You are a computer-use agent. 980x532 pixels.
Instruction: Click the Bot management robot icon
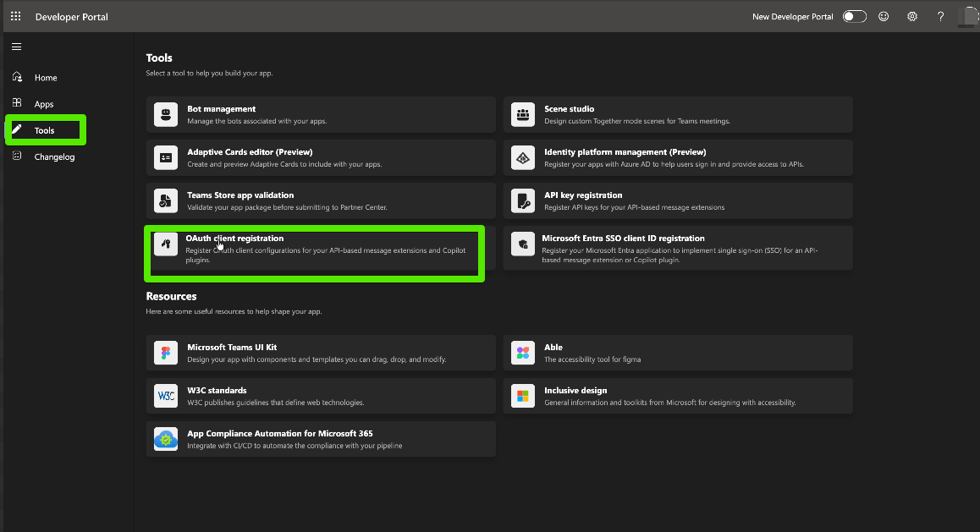tap(166, 114)
